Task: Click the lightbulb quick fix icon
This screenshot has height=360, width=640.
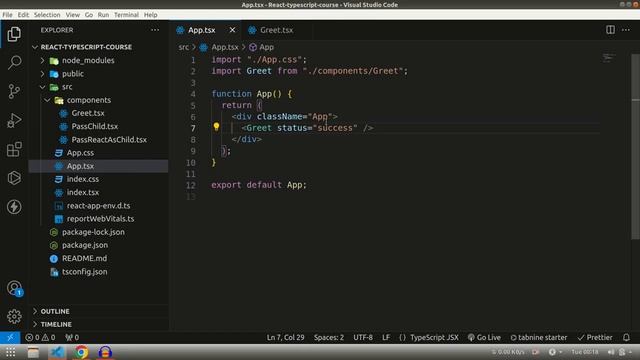Action: (216, 127)
